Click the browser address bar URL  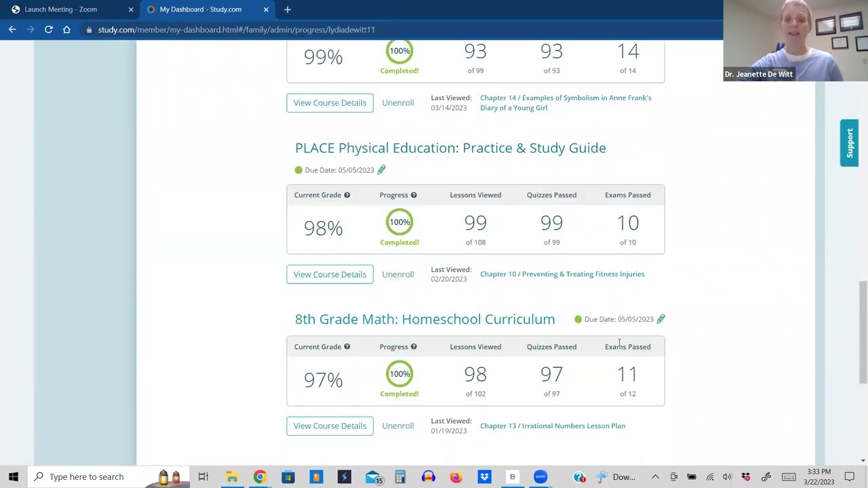click(x=236, y=30)
